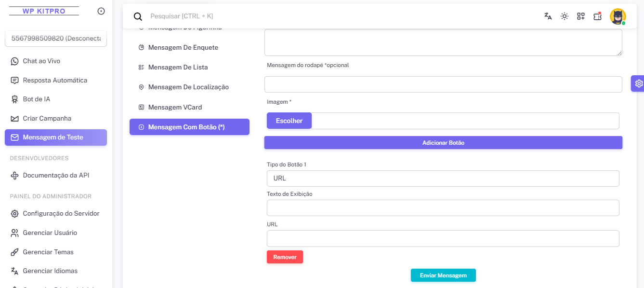
Task: Select Mensagem De Enquete tab
Action: (183, 47)
